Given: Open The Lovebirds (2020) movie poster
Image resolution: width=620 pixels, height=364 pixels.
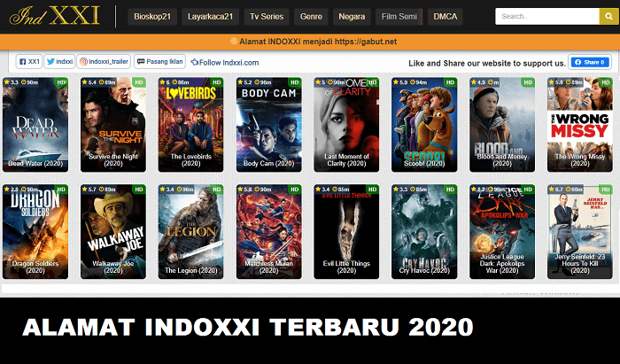Looking at the screenshot, I should [191, 125].
